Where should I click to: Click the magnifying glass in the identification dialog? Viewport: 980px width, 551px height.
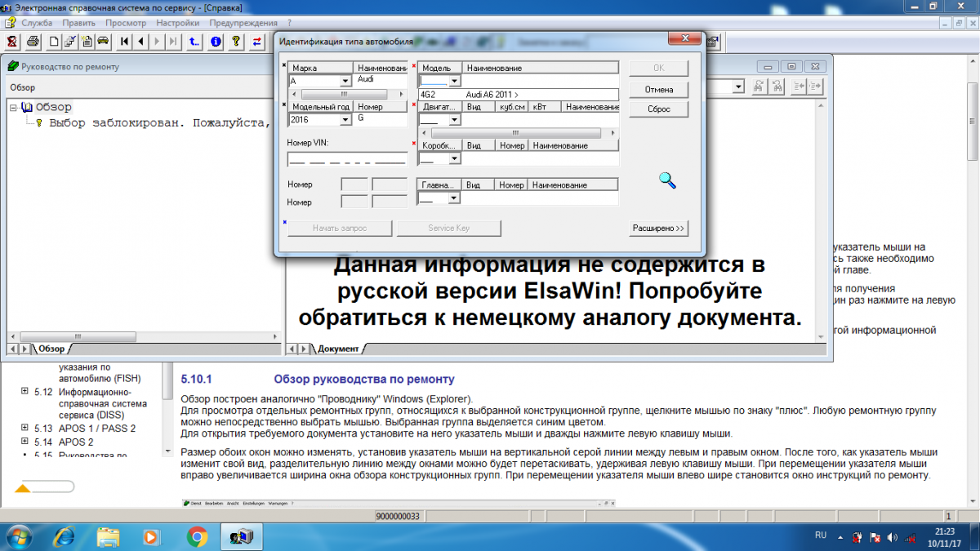click(x=667, y=180)
